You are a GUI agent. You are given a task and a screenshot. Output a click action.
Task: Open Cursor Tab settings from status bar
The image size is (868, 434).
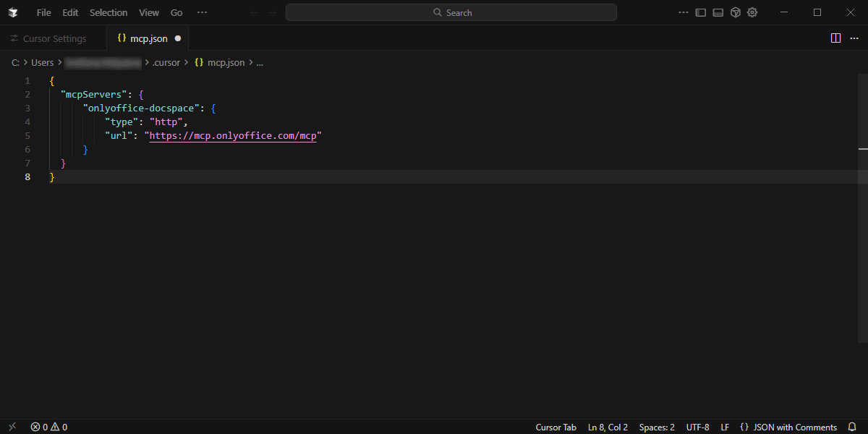(556, 427)
